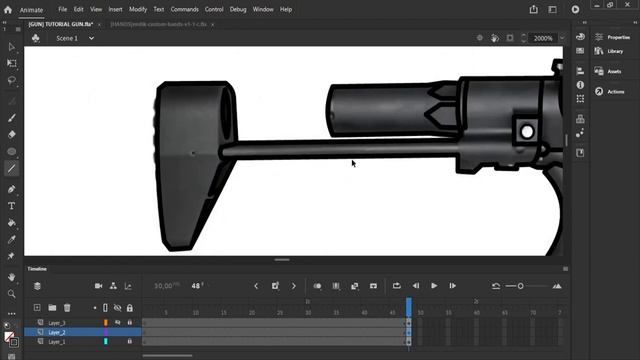Open the Control menu
Image resolution: width=640 pixels, height=360 pixels.
pos(214,9)
